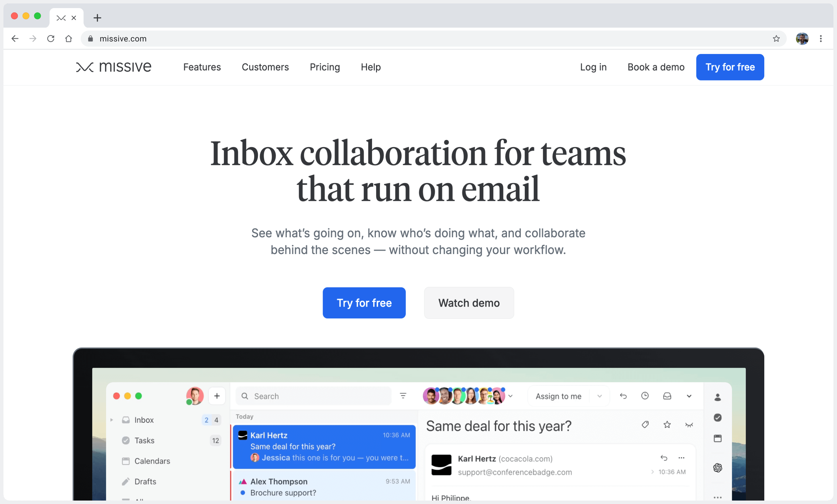
Task: Go to Pricing page
Action: pyautogui.click(x=324, y=67)
